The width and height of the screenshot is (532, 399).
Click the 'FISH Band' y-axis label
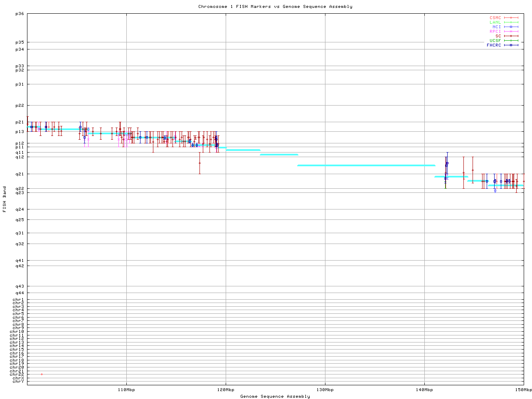[5, 199]
